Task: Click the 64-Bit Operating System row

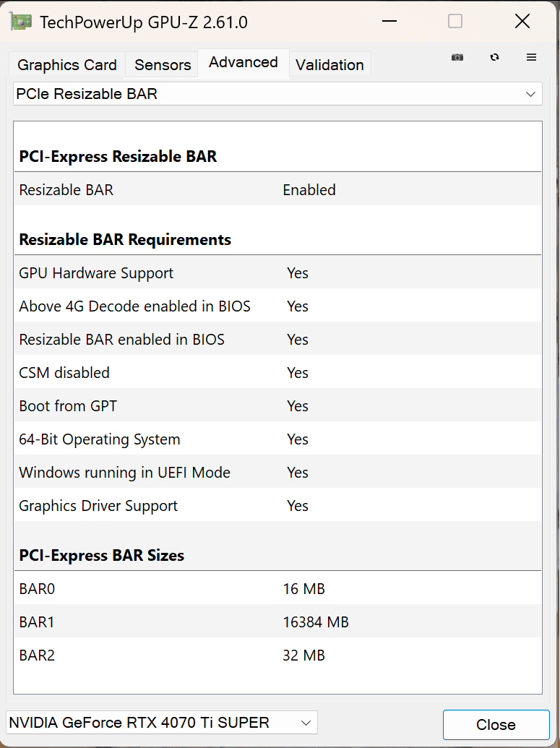Action: (277, 439)
